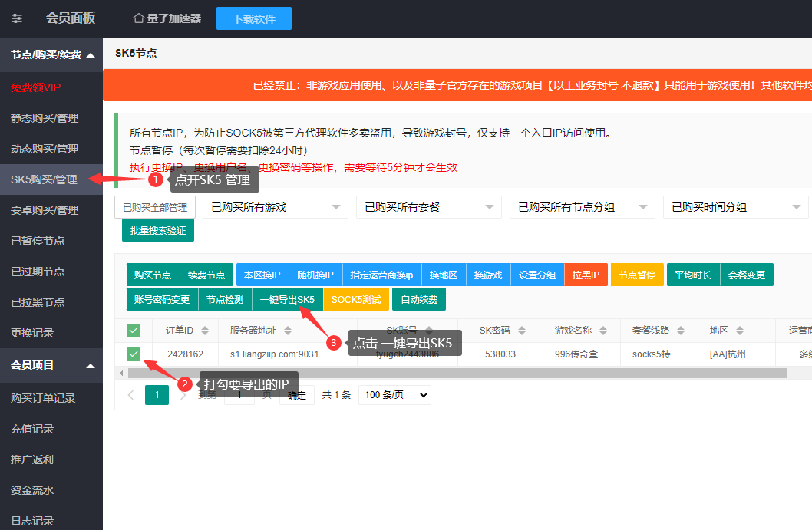This screenshot has height=530, width=812.
Task: Click the 一键导出SK5 button
Action: 286,299
